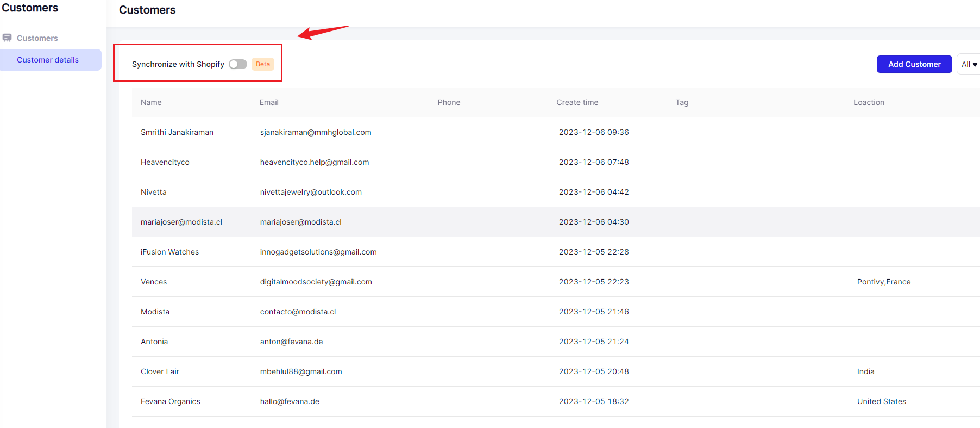Click the Tag column header
The height and width of the screenshot is (428, 980).
[682, 102]
